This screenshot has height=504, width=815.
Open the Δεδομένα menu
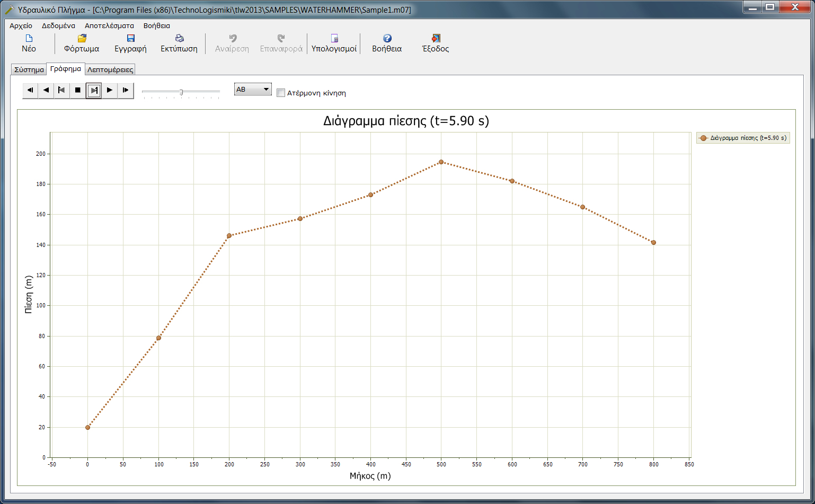pyautogui.click(x=58, y=25)
